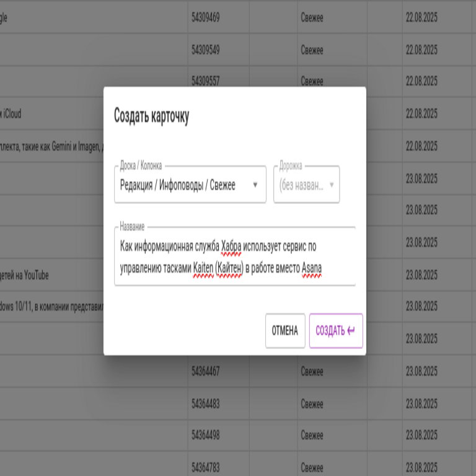
Task: Click the Свежее status in row 54364783
Action: [312, 467]
